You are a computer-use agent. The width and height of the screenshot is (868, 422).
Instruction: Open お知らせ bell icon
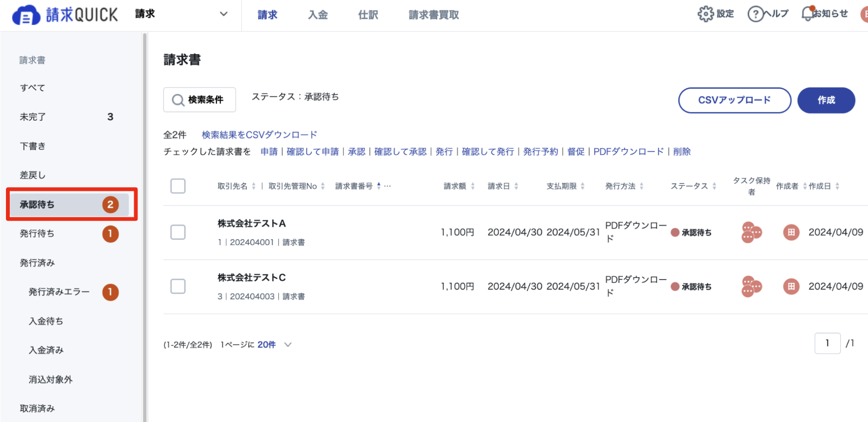[807, 14]
